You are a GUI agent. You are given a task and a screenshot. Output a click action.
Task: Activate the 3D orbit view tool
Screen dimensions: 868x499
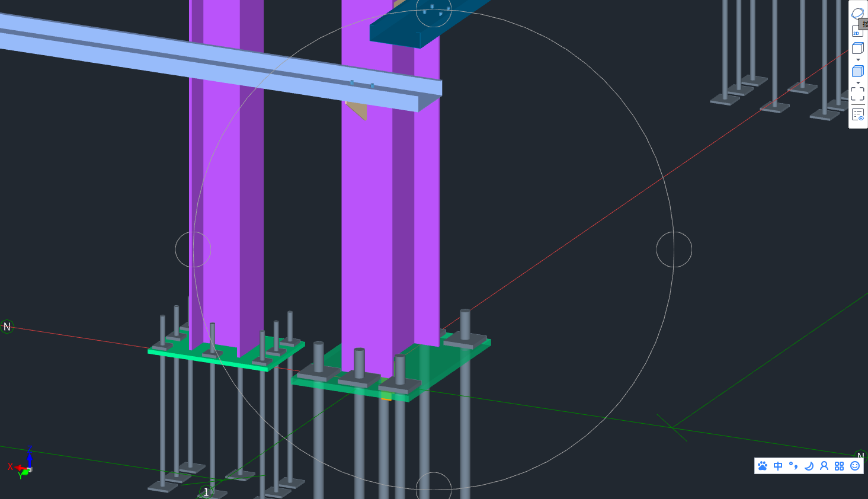click(x=857, y=13)
